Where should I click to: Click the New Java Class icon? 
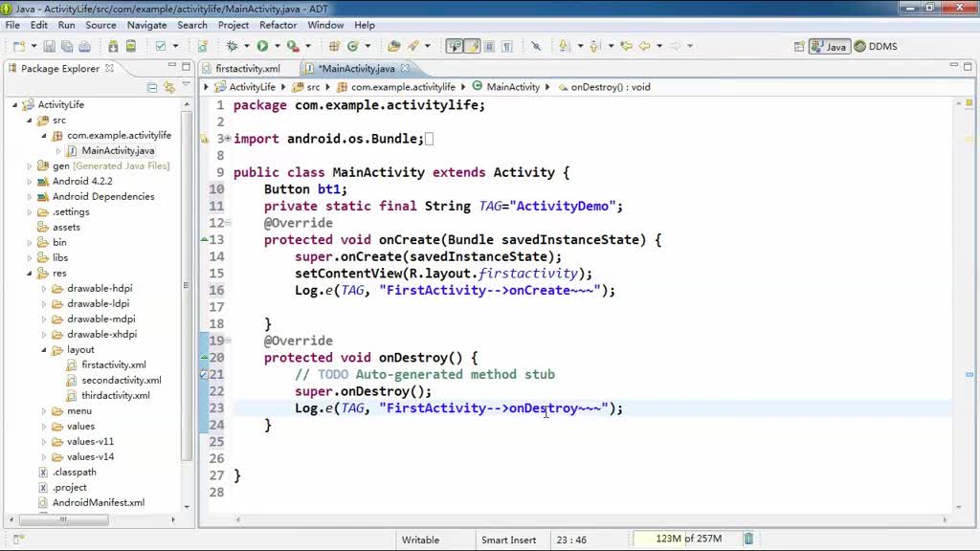(x=353, y=46)
